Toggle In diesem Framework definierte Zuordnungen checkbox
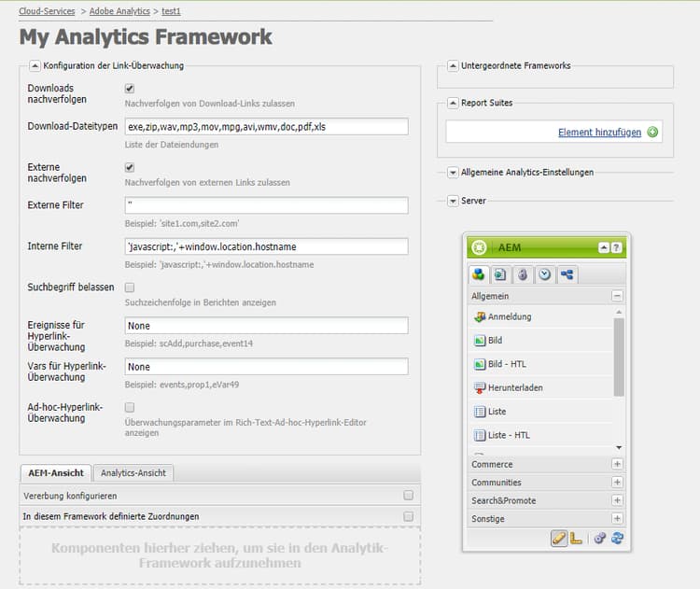The width and height of the screenshot is (700, 589). tap(408, 517)
